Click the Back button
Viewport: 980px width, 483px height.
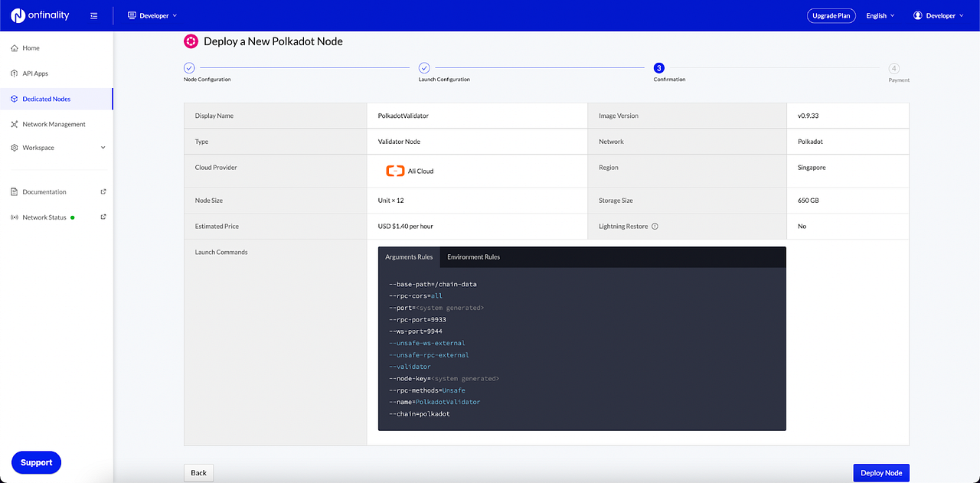coord(199,473)
